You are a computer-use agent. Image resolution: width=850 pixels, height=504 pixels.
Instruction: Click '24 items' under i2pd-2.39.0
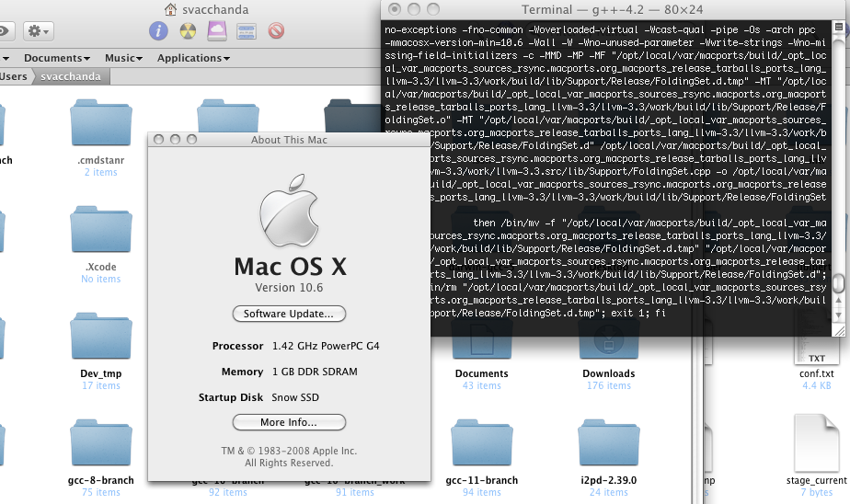pos(609,493)
